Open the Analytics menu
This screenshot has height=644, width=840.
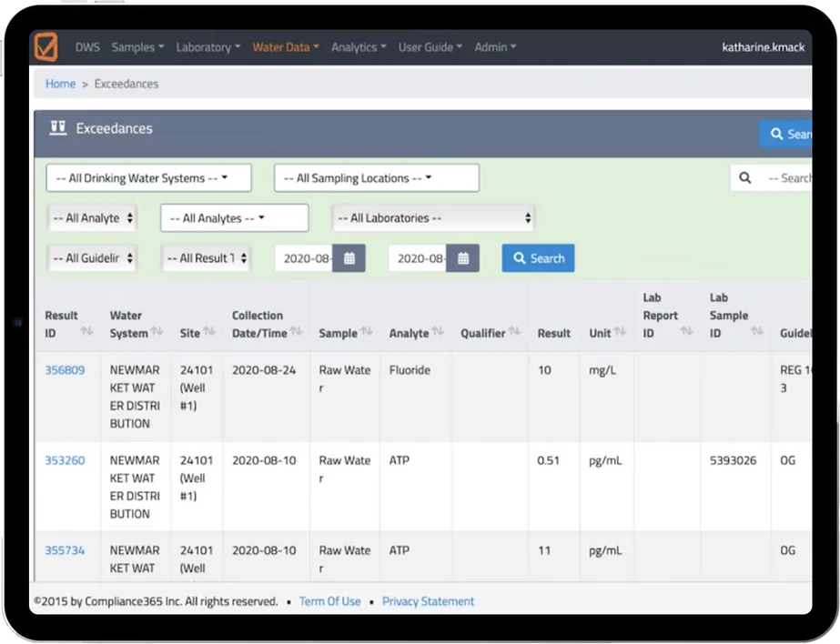[359, 47]
